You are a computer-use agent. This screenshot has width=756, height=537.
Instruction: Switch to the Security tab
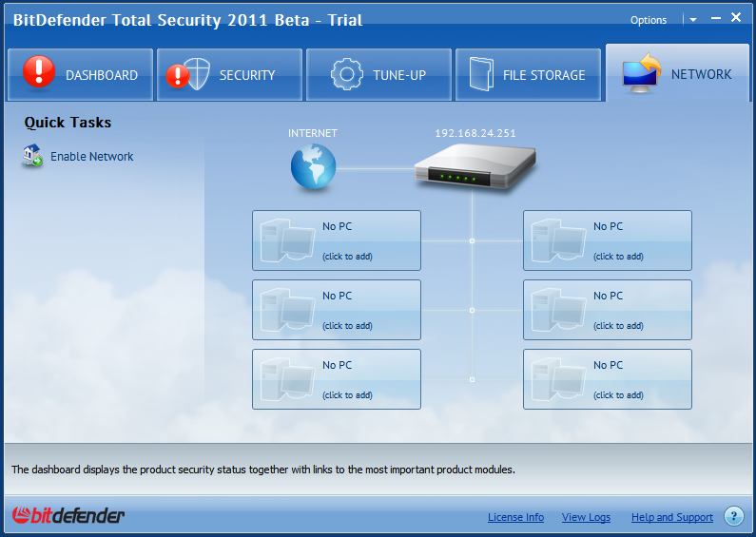[x=229, y=75]
